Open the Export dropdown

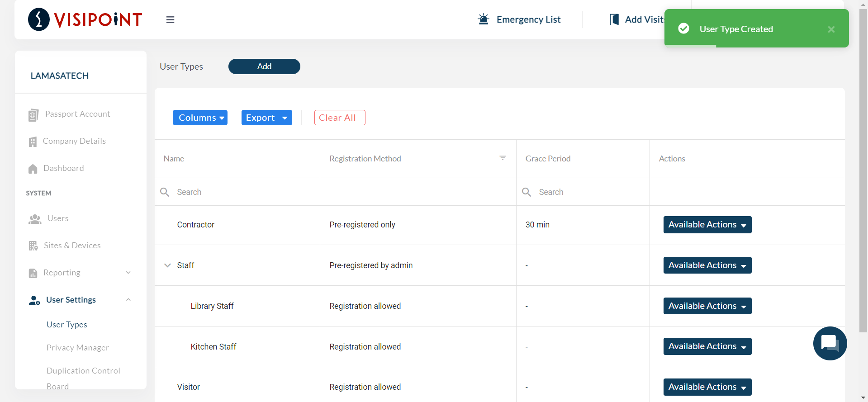[266, 118]
